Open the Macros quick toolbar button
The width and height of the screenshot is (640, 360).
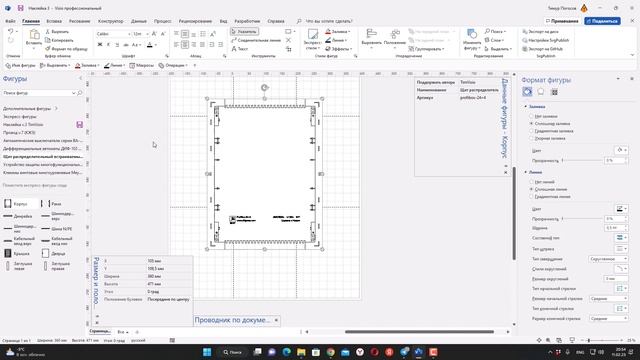(x=142, y=65)
